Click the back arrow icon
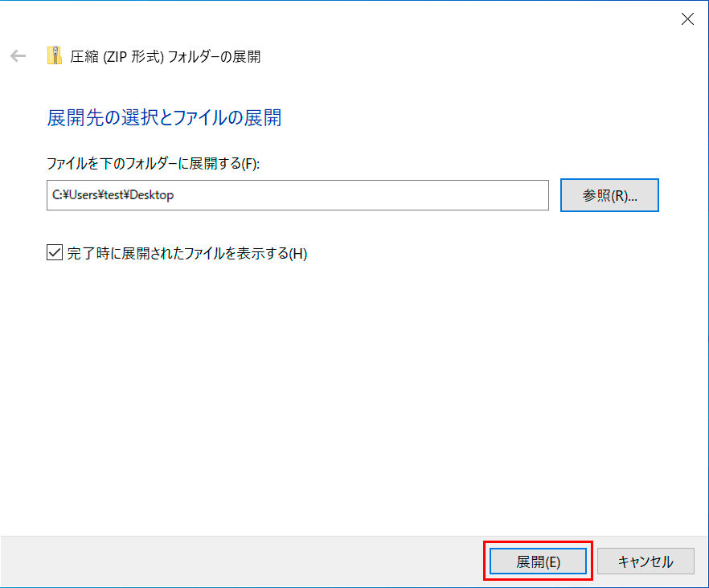The image size is (709, 588). [x=18, y=56]
